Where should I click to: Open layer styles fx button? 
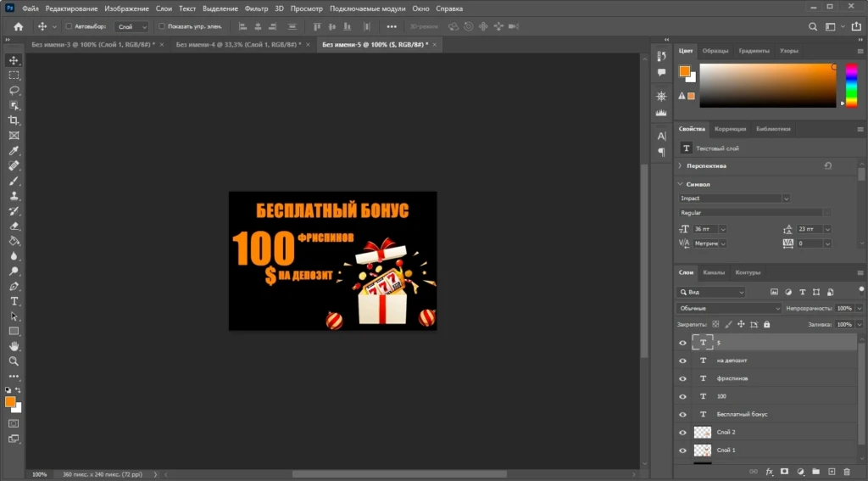click(770, 472)
